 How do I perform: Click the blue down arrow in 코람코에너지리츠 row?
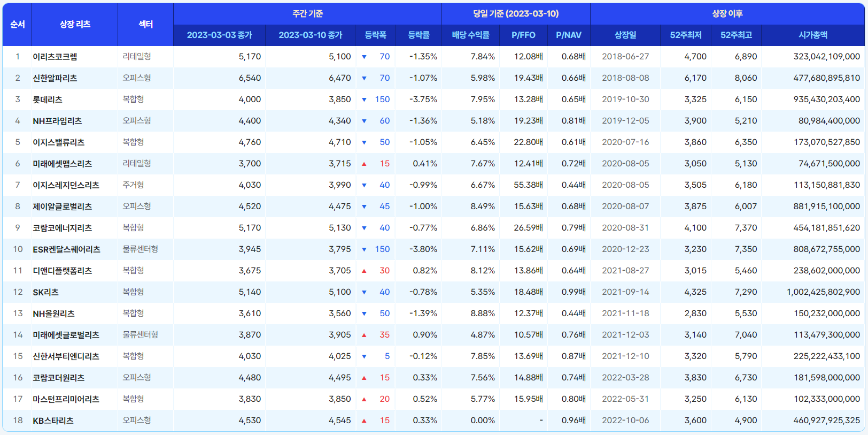tap(364, 228)
